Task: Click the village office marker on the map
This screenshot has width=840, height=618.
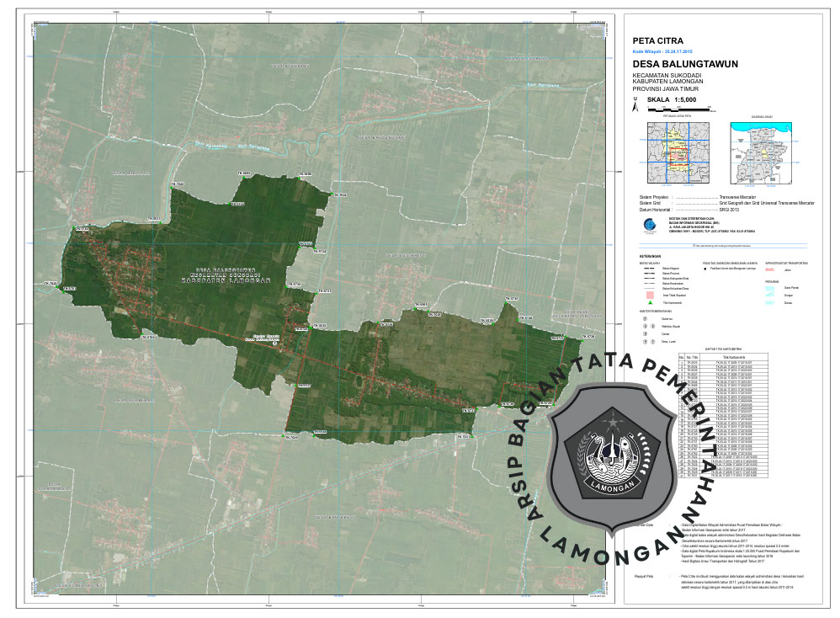Action: tap(274, 344)
